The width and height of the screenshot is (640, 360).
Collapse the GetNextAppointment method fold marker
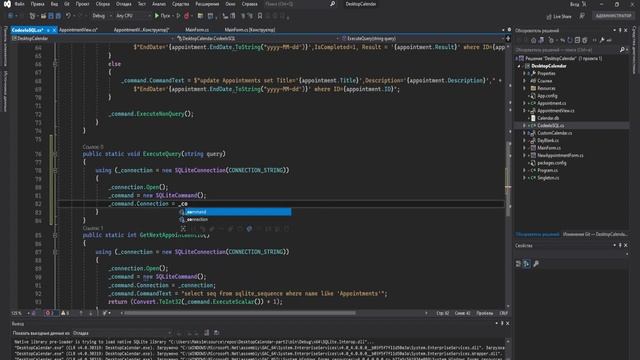pyautogui.click(x=55, y=236)
